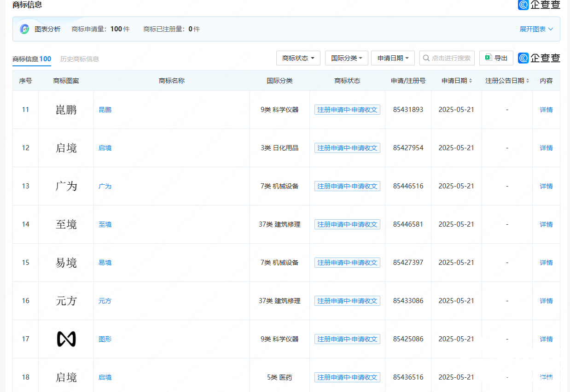Open the 申请日期 filter dropdown
Viewport: 570px width, 392px height.
pos(393,58)
